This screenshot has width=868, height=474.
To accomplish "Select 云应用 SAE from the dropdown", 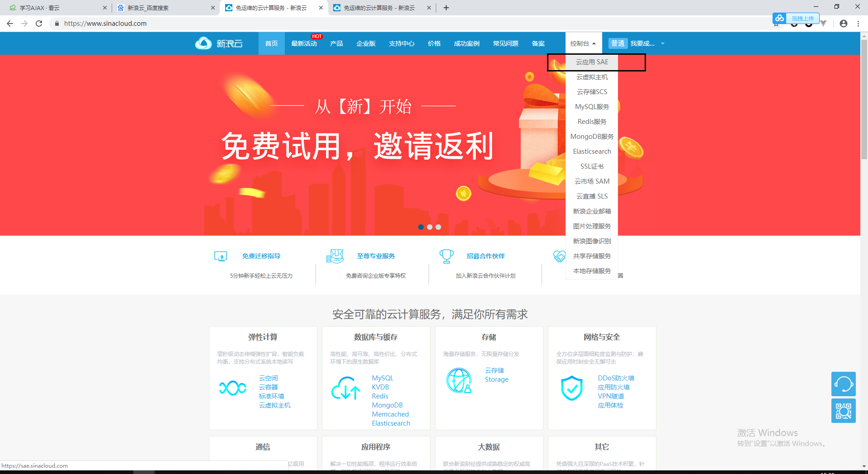I will [x=592, y=62].
